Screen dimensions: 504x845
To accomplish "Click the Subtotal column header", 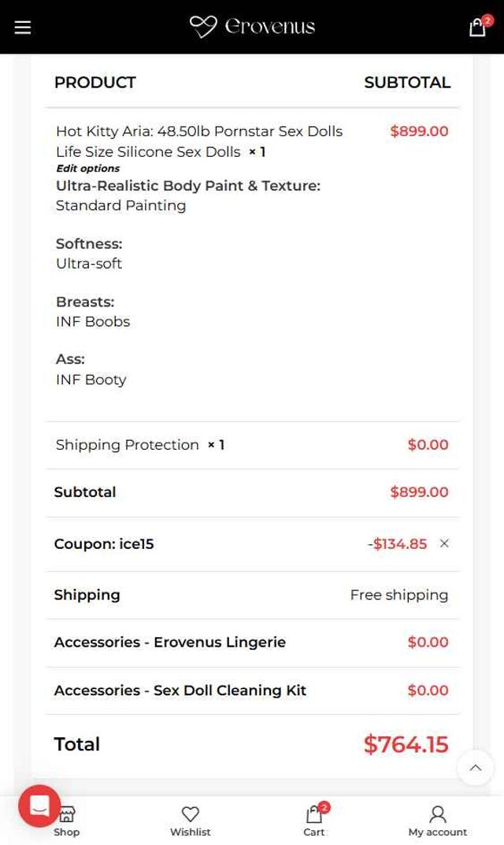I will (x=407, y=83).
